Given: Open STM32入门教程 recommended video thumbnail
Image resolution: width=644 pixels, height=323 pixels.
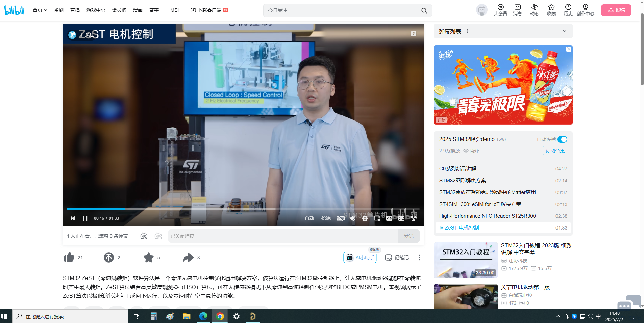Looking at the screenshot, I should pos(466,260).
